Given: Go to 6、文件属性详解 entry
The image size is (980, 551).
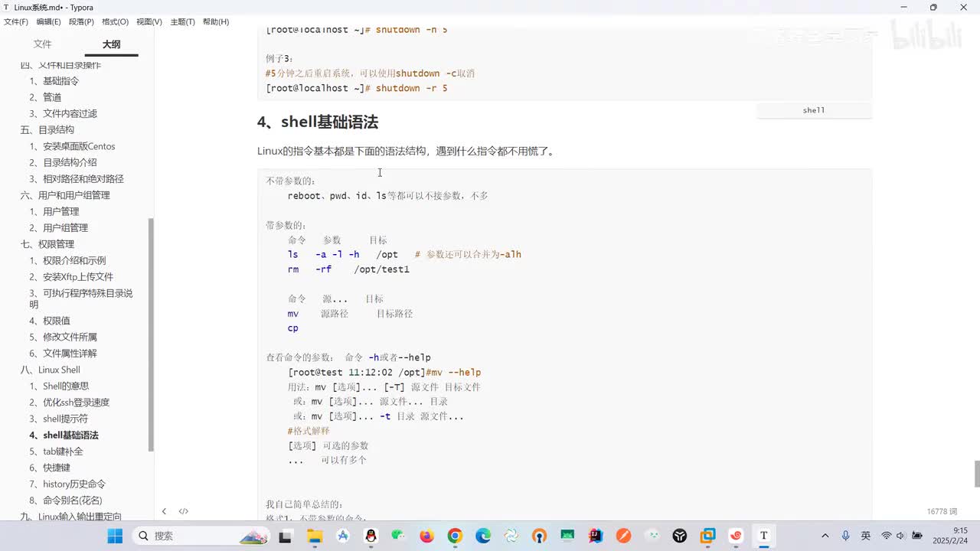Looking at the screenshot, I should tap(64, 354).
